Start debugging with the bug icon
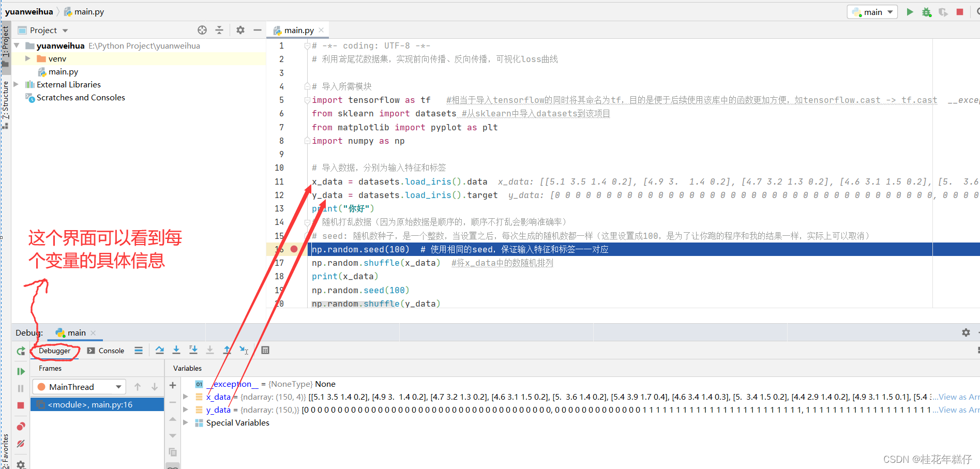The height and width of the screenshot is (469, 980). click(x=926, y=12)
